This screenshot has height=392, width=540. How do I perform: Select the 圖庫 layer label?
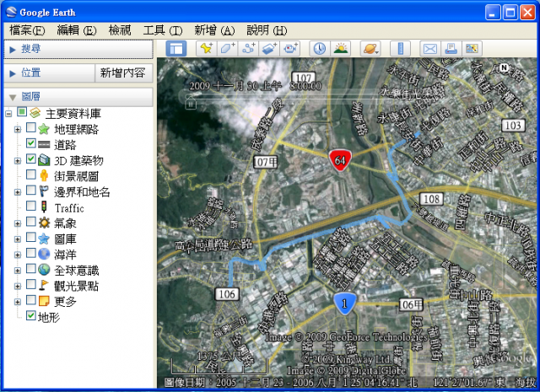65,239
